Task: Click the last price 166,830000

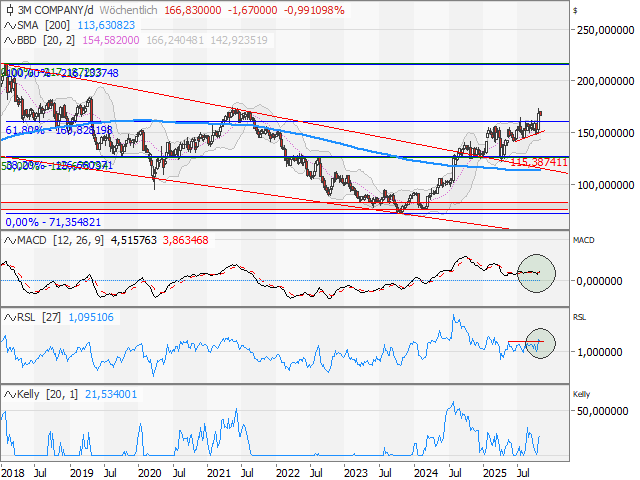Action: (193, 10)
